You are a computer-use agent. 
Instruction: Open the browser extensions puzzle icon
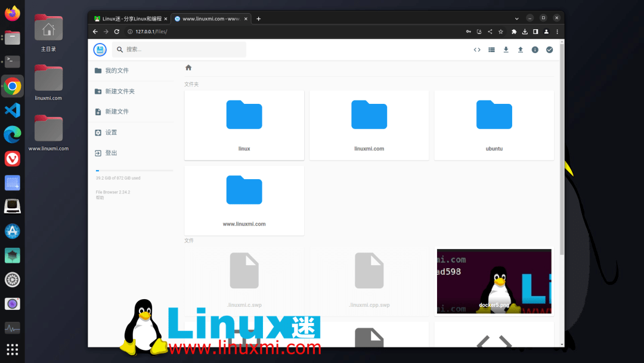pyautogui.click(x=514, y=32)
